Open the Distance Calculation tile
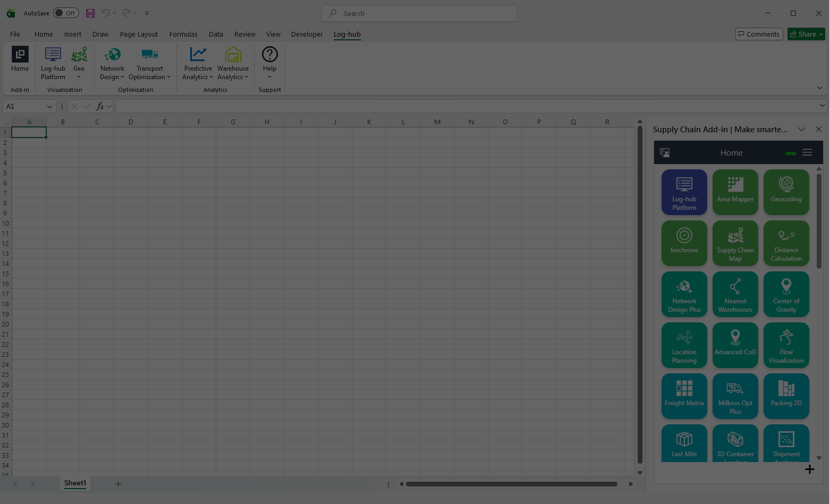Viewport: 830px width, 504px height. (x=786, y=243)
